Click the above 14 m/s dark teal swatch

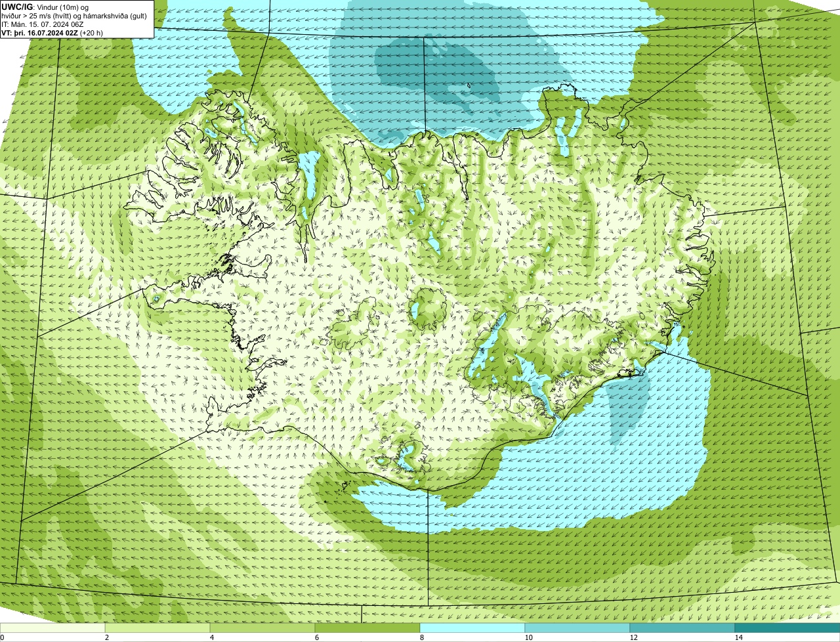787,628
